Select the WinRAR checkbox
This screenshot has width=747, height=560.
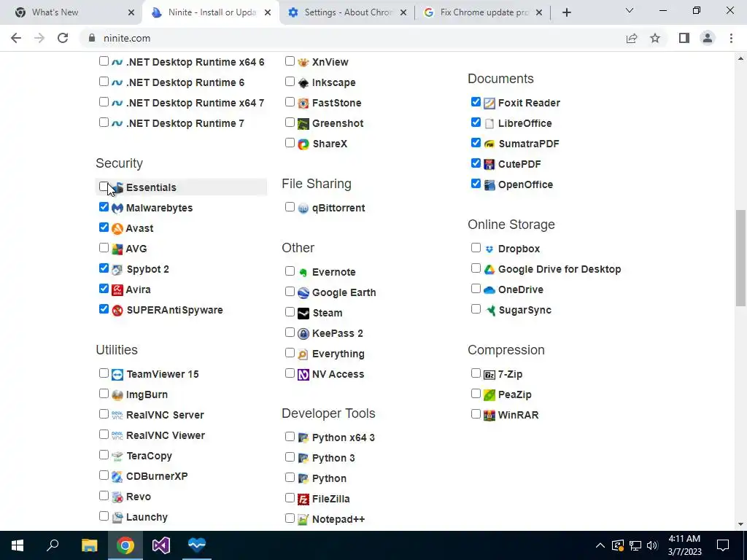pyautogui.click(x=476, y=414)
